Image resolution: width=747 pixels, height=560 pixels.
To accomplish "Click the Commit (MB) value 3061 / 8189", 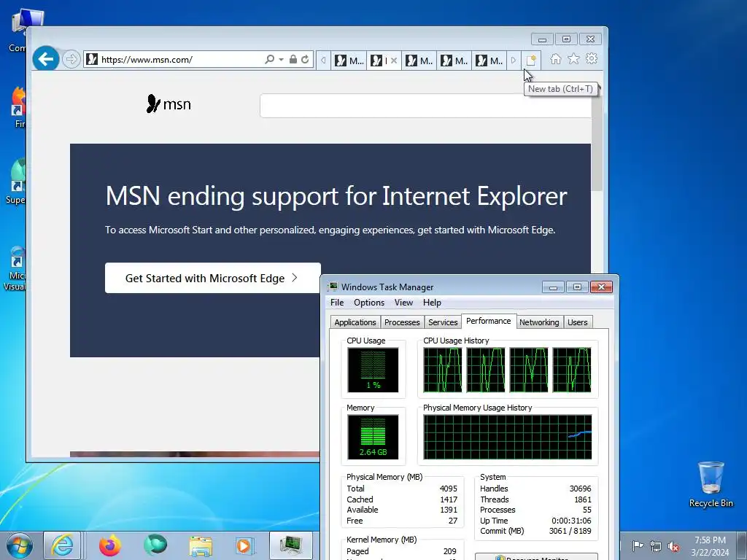I will click(x=570, y=531).
